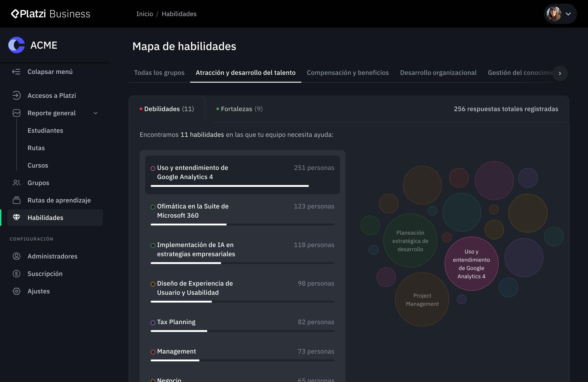Viewport: 588px width, 382px height.
Task: Select the Management skill row
Action: point(242,354)
